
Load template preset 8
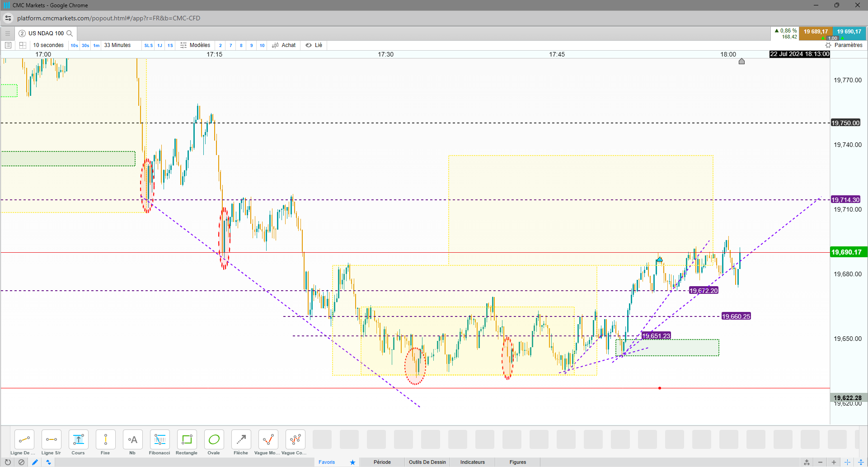tap(241, 45)
